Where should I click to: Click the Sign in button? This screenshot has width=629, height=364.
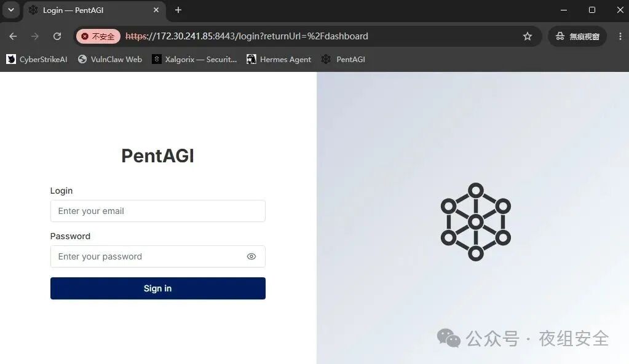(x=157, y=288)
